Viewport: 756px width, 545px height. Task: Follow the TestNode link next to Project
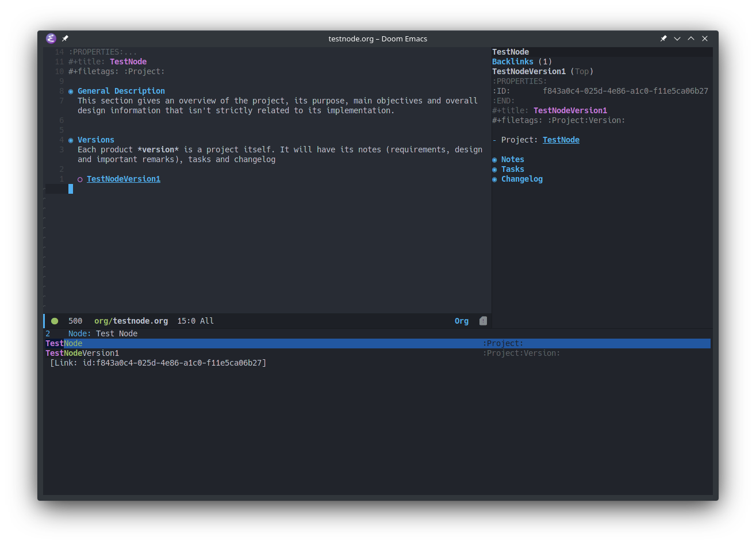coord(561,140)
